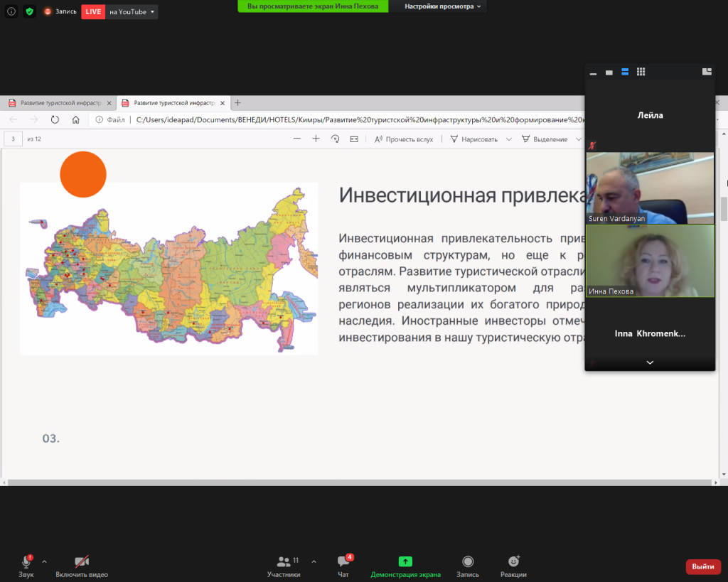The height and width of the screenshot is (582, 728).
Task: Open a new browser tab
Action: click(x=238, y=103)
